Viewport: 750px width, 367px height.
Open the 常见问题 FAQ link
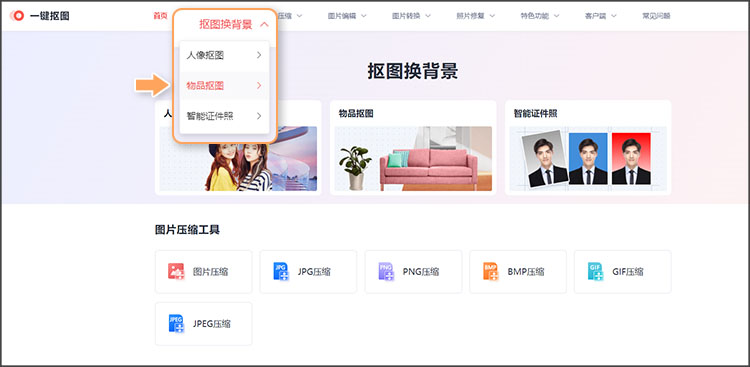click(656, 16)
